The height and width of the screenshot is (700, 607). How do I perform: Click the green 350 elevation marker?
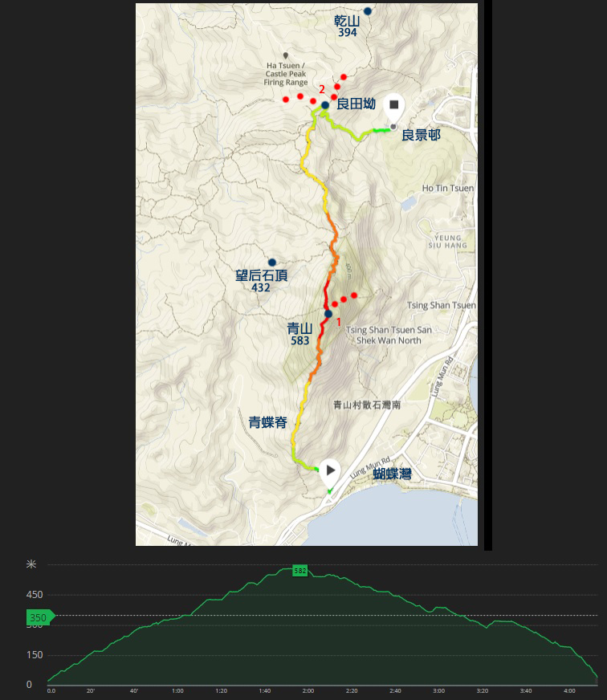(39, 617)
